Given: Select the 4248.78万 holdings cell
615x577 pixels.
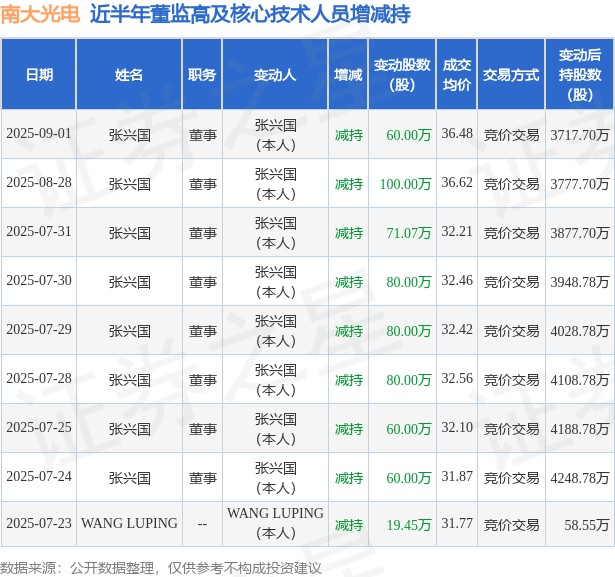Looking at the screenshot, I should pyautogui.click(x=580, y=478).
